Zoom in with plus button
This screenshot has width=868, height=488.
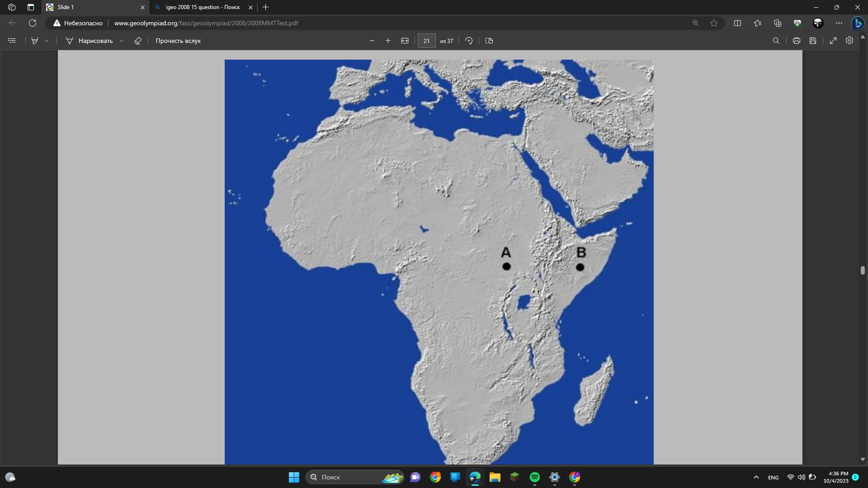pyautogui.click(x=388, y=41)
